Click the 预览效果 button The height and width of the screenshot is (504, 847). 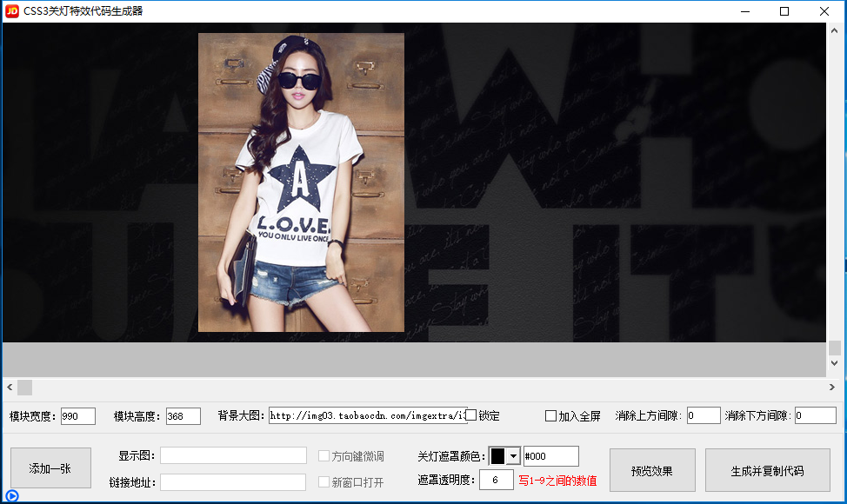point(652,470)
